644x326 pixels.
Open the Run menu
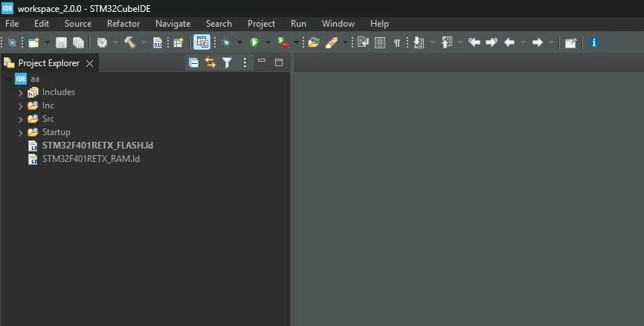pyautogui.click(x=299, y=24)
